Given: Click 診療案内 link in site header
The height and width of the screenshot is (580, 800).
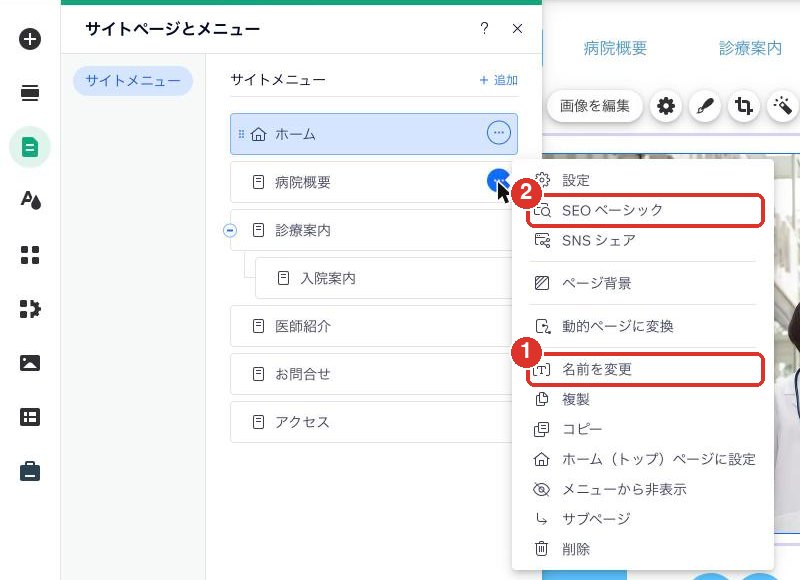Looking at the screenshot, I should [750, 48].
